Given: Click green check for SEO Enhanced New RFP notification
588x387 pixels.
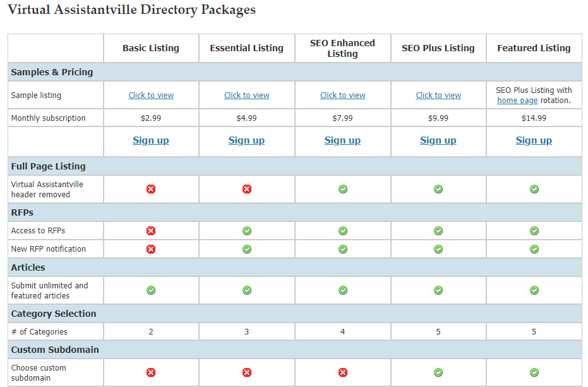Looking at the screenshot, I should tap(343, 249).
